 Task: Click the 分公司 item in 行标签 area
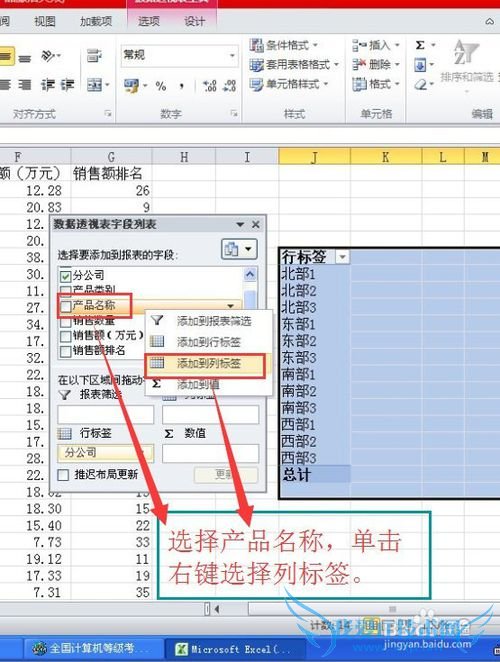(105, 453)
